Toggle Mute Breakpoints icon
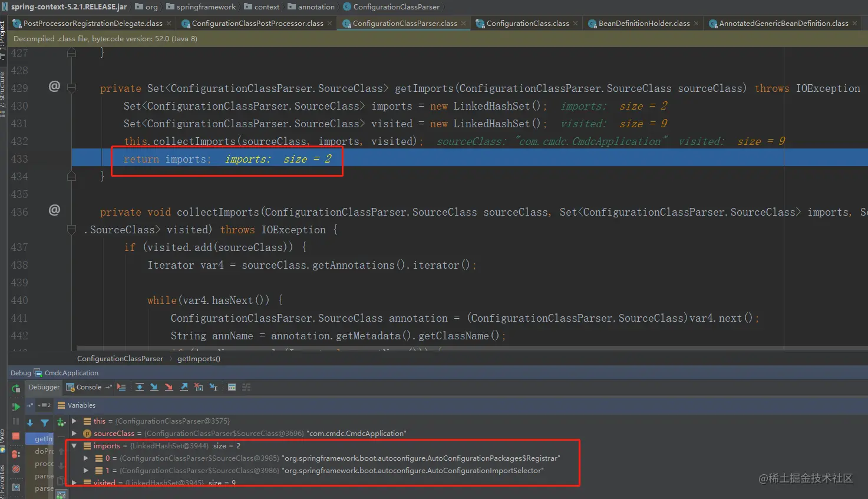Image resolution: width=868 pixels, height=499 pixels. click(16, 470)
